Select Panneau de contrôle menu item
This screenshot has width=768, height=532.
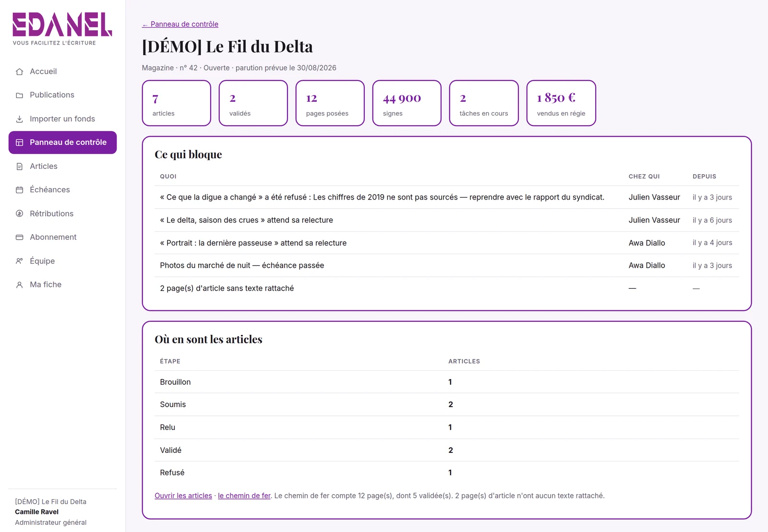pyautogui.click(x=62, y=142)
